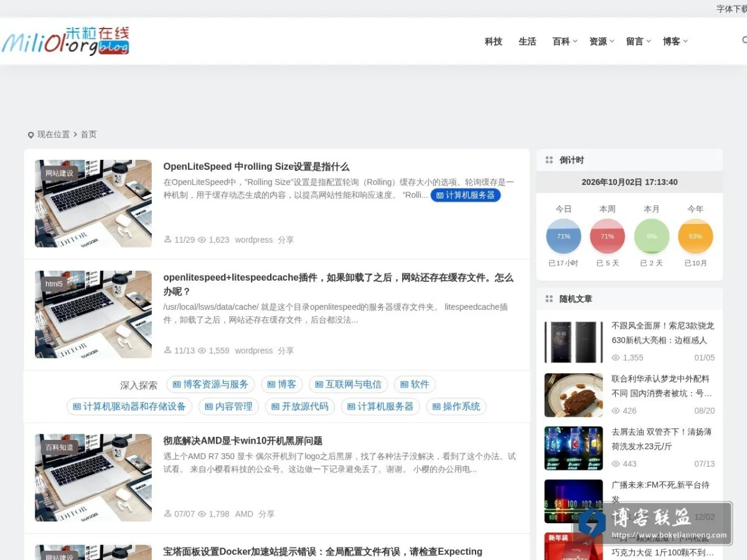Click the 百科知道 category badge on thumbnail
The image size is (747, 560).
click(59, 447)
